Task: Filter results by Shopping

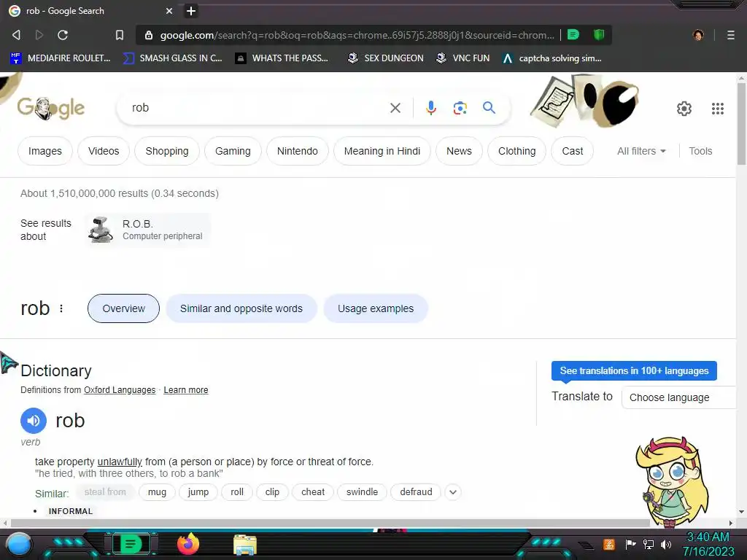Action: coord(167,151)
